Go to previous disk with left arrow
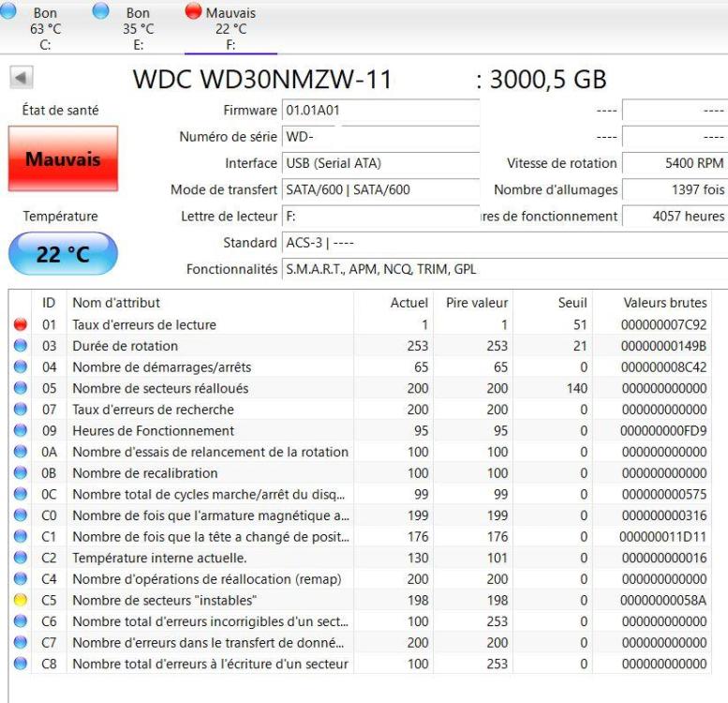The height and width of the screenshot is (703, 728). click(x=22, y=79)
